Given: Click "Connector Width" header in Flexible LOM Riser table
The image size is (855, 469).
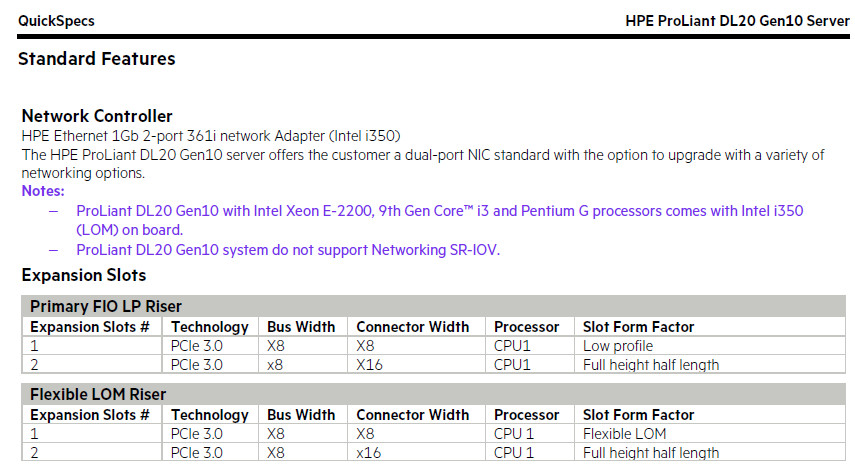Looking at the screenshot, I should (412, 415).
